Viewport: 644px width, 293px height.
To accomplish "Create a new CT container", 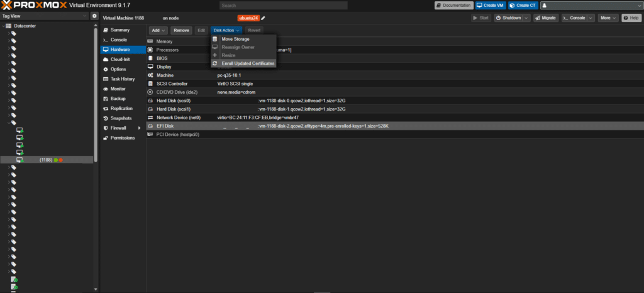I will (x=523, y=5).
